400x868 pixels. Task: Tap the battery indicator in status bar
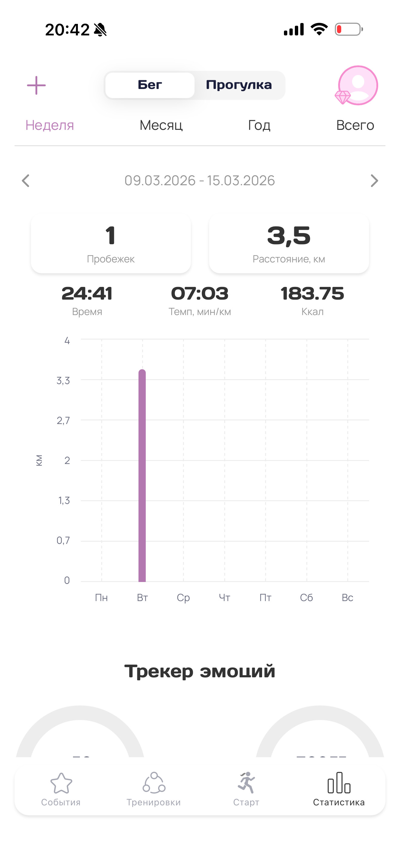click(x=349, y=29)
